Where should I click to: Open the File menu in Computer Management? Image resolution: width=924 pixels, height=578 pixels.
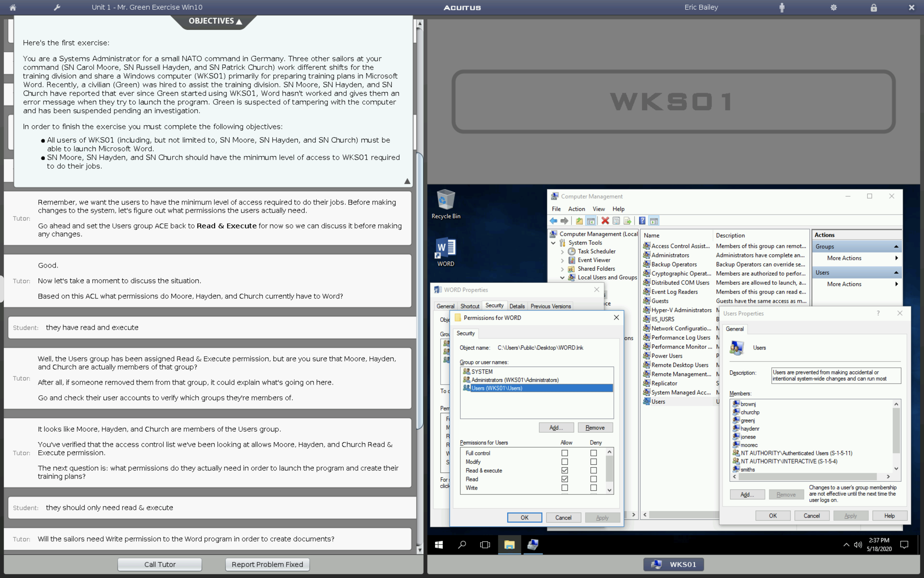pos(556,209)
